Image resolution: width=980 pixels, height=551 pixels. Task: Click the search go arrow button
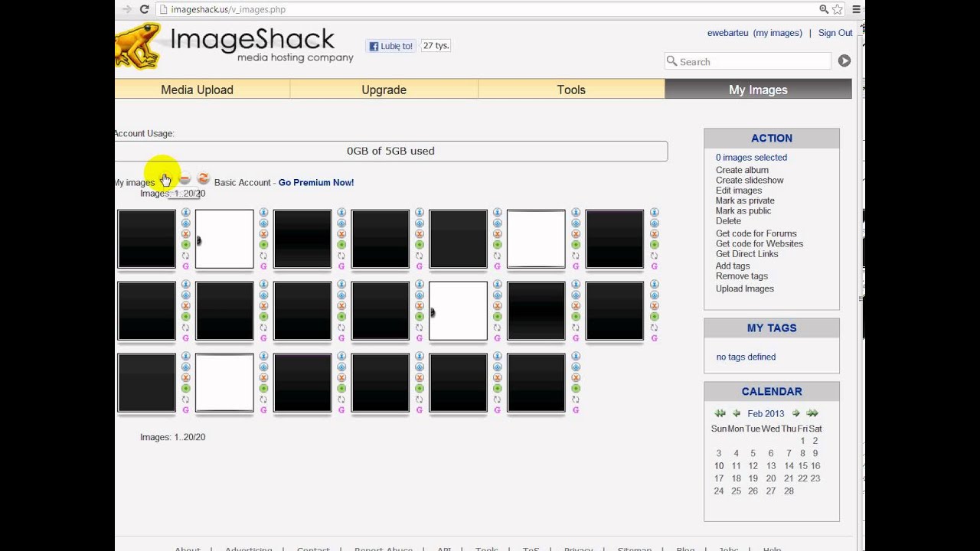tap(844, 60)
